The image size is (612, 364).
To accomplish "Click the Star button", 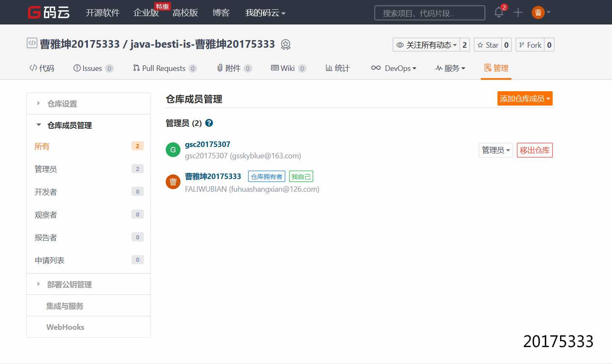I will tap(488, 45).
